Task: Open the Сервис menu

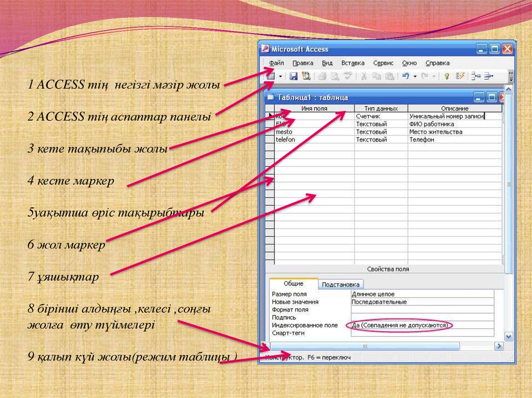Action: pos(383,63)
